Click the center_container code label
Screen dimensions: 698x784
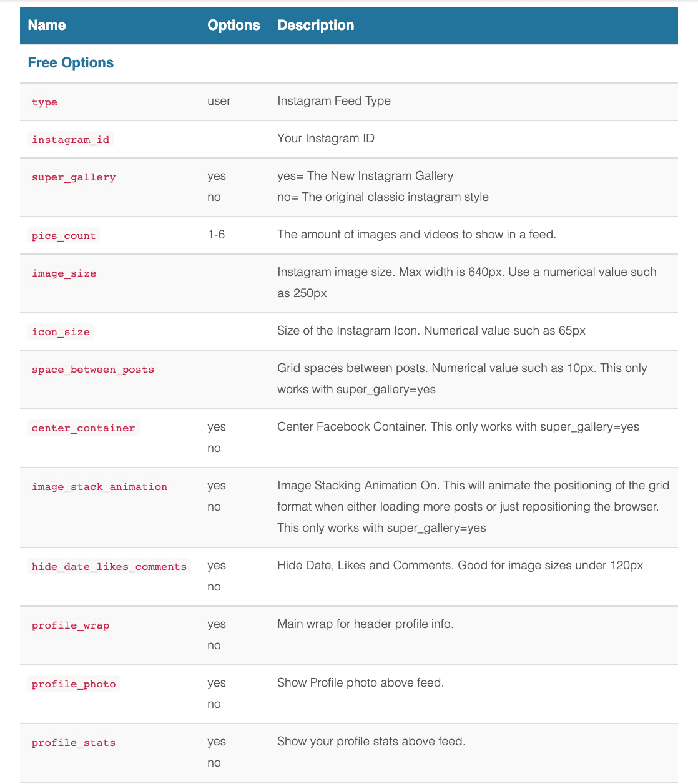(x=83, y=428)
